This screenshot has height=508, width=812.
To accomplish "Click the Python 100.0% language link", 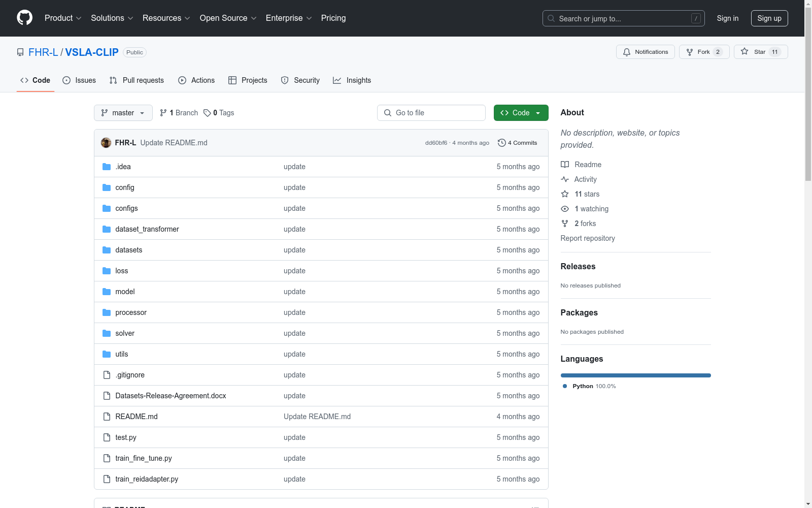I will point(589,386).
